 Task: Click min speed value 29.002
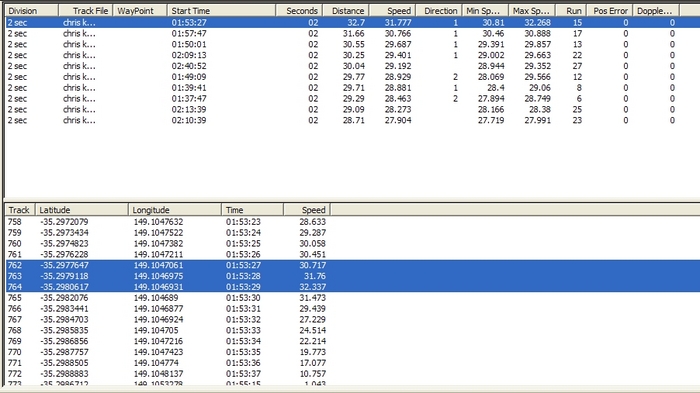[491, 55]
